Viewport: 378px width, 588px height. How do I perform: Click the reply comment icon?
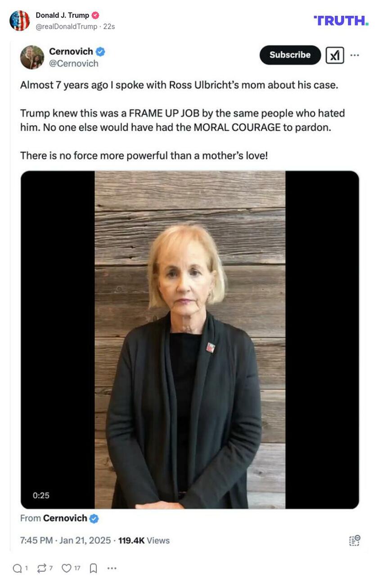(18, 569)
